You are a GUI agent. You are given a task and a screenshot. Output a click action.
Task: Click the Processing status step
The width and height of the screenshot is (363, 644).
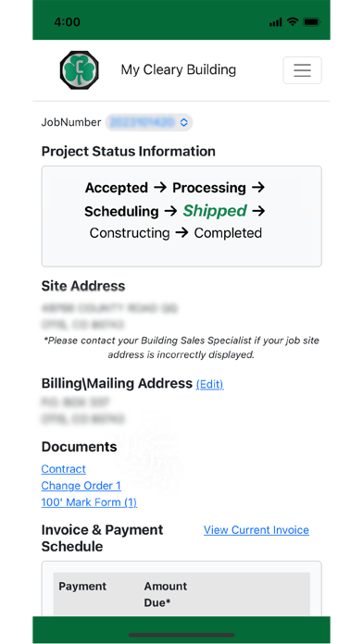(x=209, y=188)
